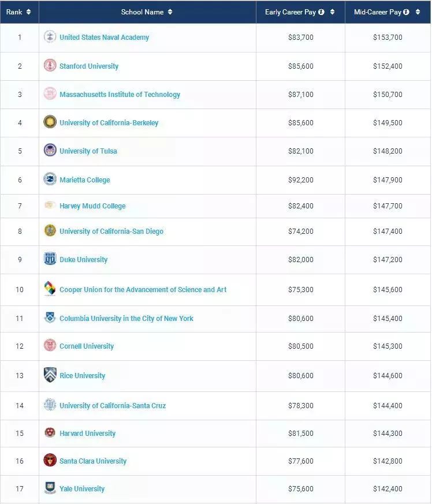Click the Stanford University logo icon
432x504 pixels.
click(50, 66)
